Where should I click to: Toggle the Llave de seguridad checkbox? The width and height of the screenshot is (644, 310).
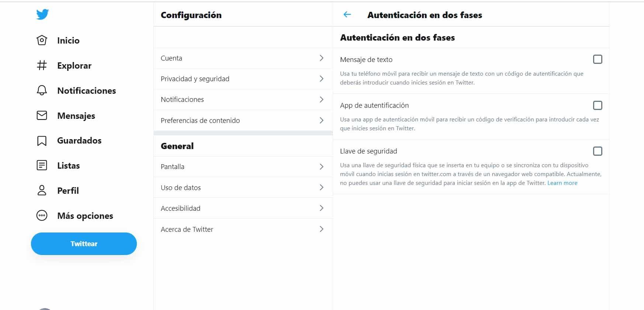pyautogui.click(x=598, y=151)
